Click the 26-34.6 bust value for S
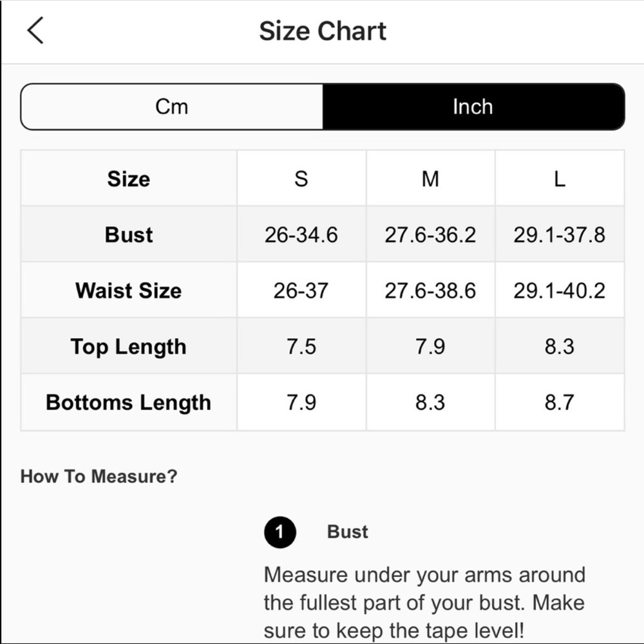This screenshot has height=644, width=644. (x=301, y=234)
